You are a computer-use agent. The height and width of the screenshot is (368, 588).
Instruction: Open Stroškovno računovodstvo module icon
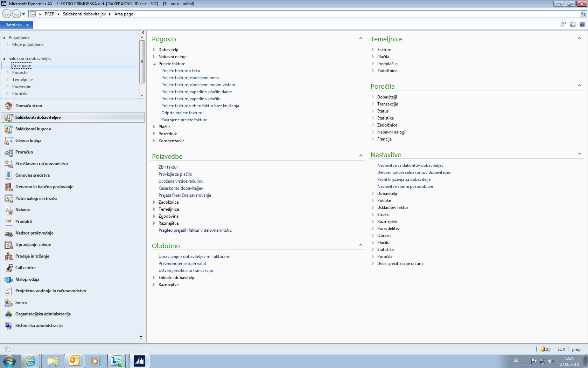(8, 164)
